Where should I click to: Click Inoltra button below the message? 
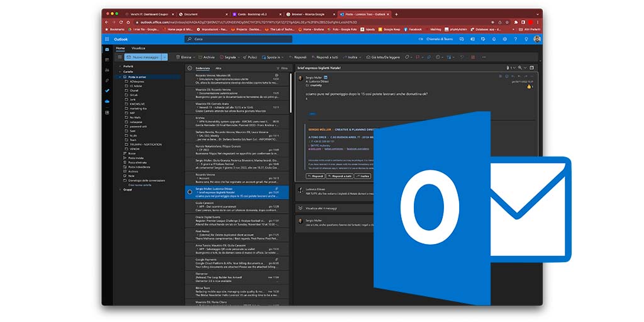coord(363,176)
